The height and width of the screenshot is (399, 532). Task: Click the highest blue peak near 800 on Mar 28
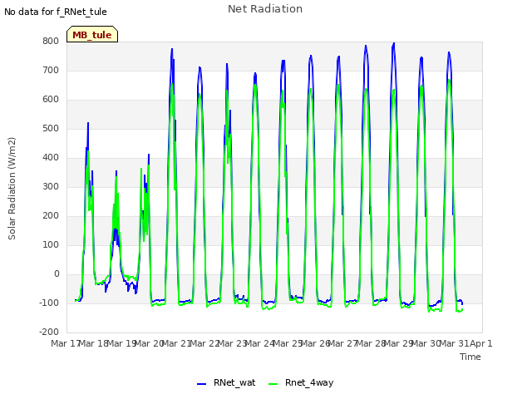(393, 43)
